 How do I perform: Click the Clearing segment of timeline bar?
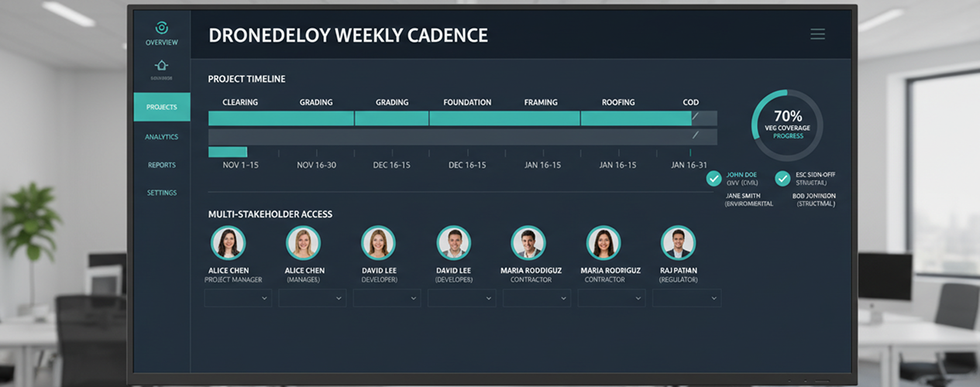click(281, 118)
